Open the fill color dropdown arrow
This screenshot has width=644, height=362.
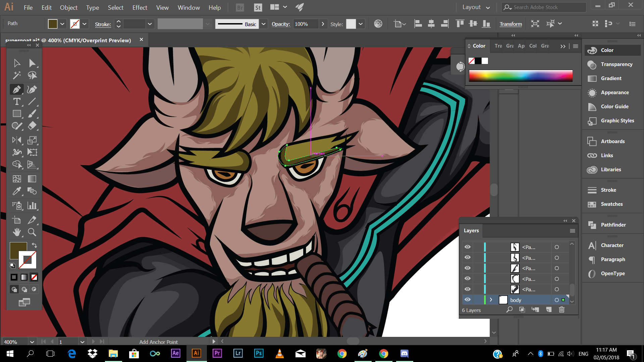coord(62,24)
